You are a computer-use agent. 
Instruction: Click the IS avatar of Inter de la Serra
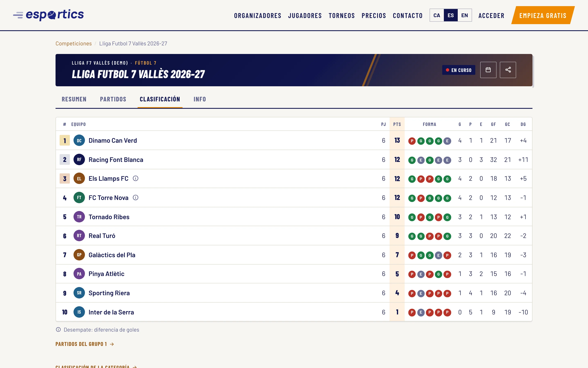click(79, 312)
